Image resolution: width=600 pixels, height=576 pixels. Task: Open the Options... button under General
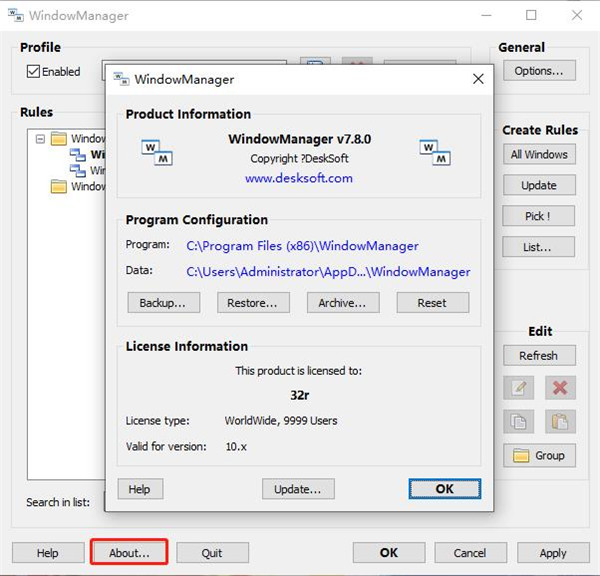(539, 71)
